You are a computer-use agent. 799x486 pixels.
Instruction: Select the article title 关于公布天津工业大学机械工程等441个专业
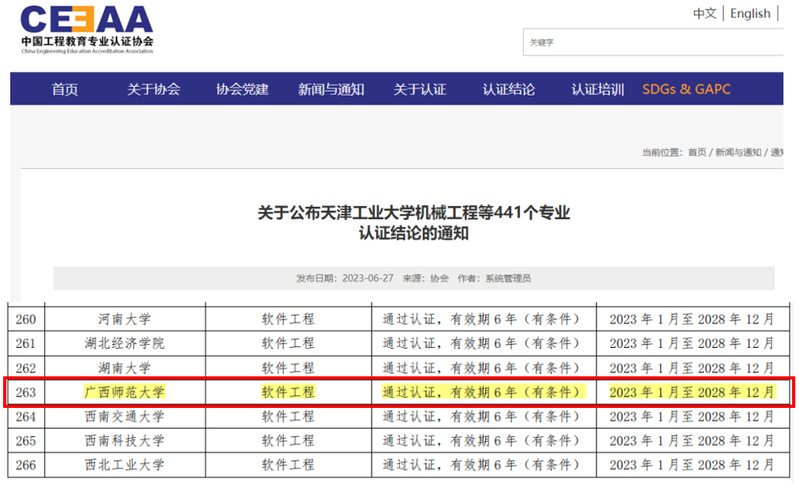[x=414, y=212]
